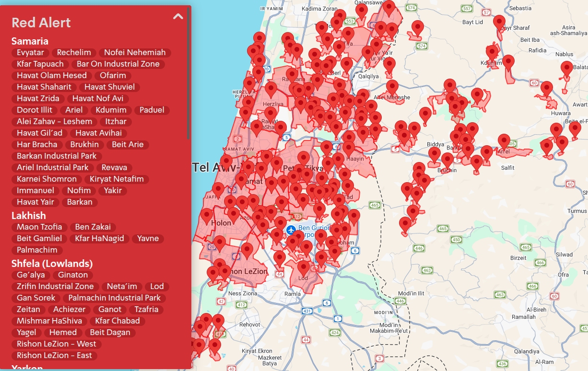The height and width of the screenshot is (371, 588).
Task: Click the Palmachim location chip
Action: (x=37, y=250)
